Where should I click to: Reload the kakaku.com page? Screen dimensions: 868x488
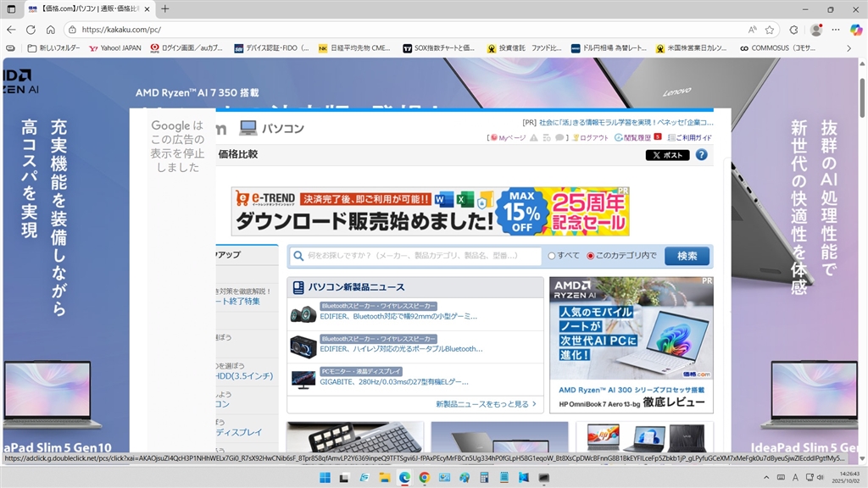(x=31, y=30)
